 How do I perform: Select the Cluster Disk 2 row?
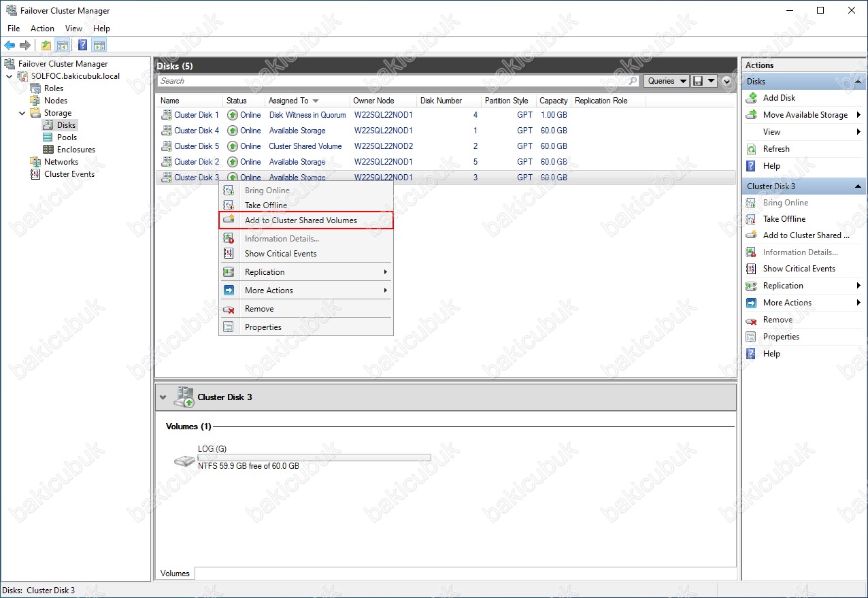446,162
